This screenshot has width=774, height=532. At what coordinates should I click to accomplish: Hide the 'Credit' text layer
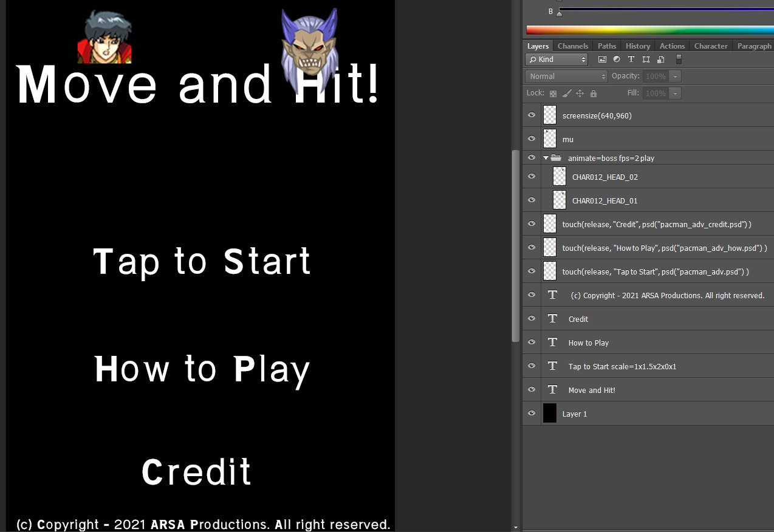click(531, 318)
